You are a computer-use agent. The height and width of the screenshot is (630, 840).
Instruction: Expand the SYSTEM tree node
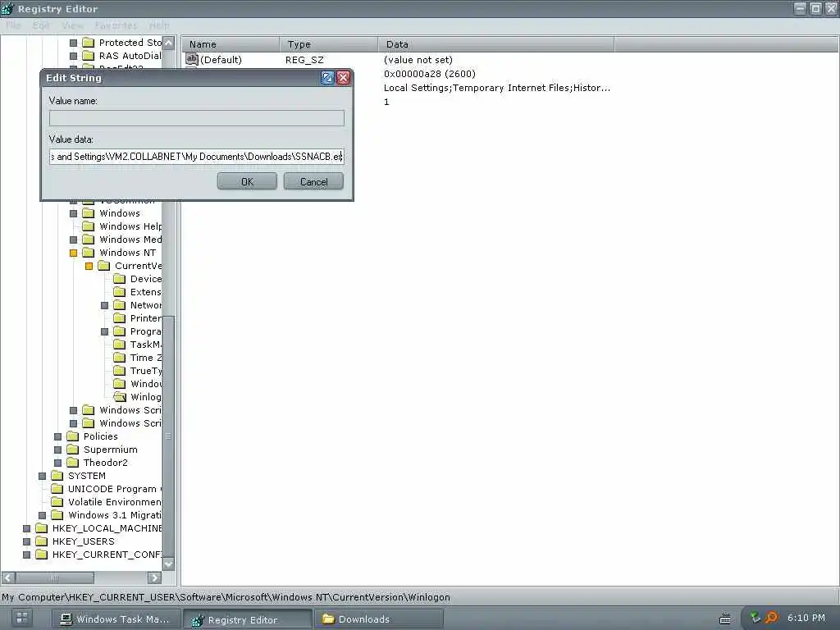pyautogui.click(x=43, y=476)
